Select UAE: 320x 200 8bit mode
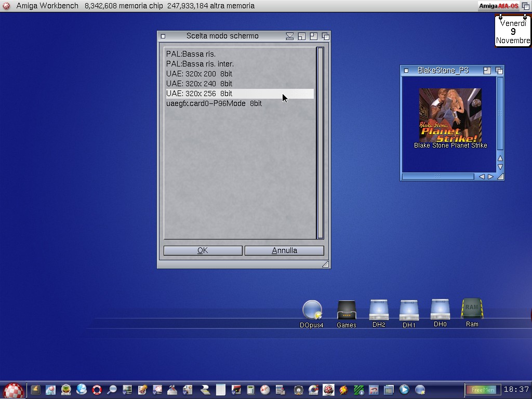This screenshot has height=399, width=532. 199,74
